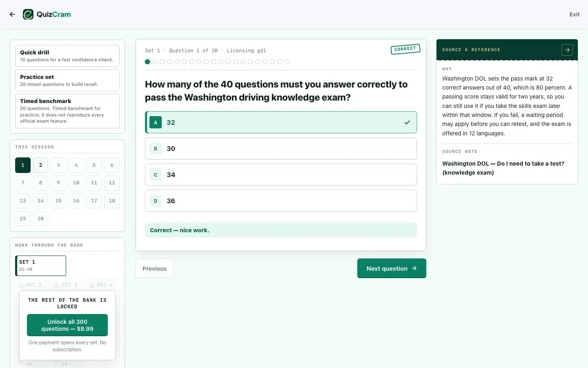Jump to question 13 in the session grid
588x368 pixels.
point(23,201)
